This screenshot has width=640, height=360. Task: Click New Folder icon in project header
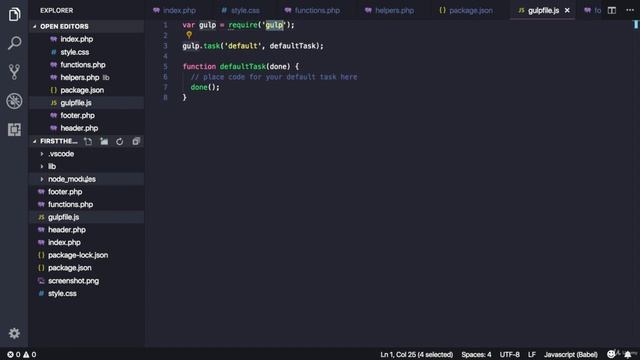[104, 141]
